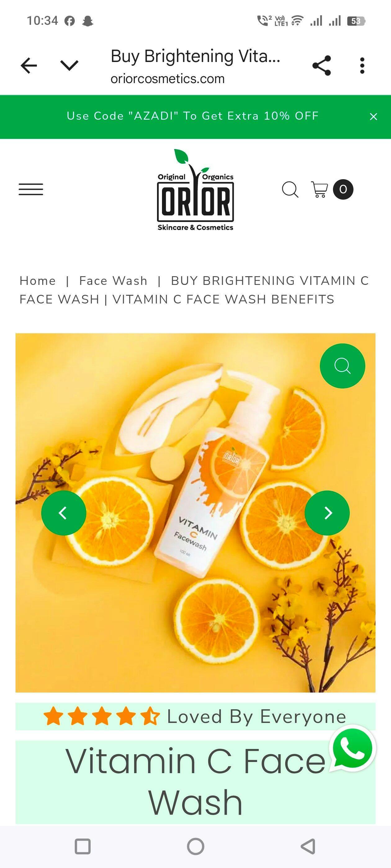Tap the Android home circle button
Screen dimensions: 391x868
tap(195, 846)
